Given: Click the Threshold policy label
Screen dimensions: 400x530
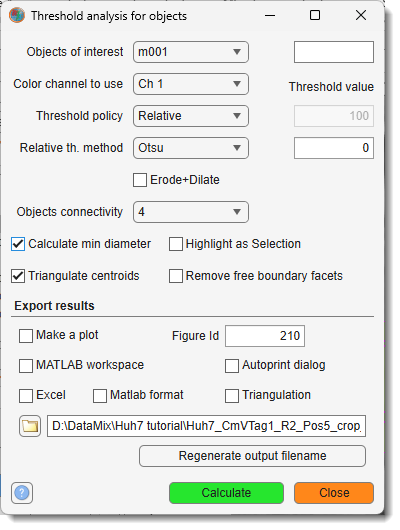Looking at the screenshot, I should click(x=79, y=116).
